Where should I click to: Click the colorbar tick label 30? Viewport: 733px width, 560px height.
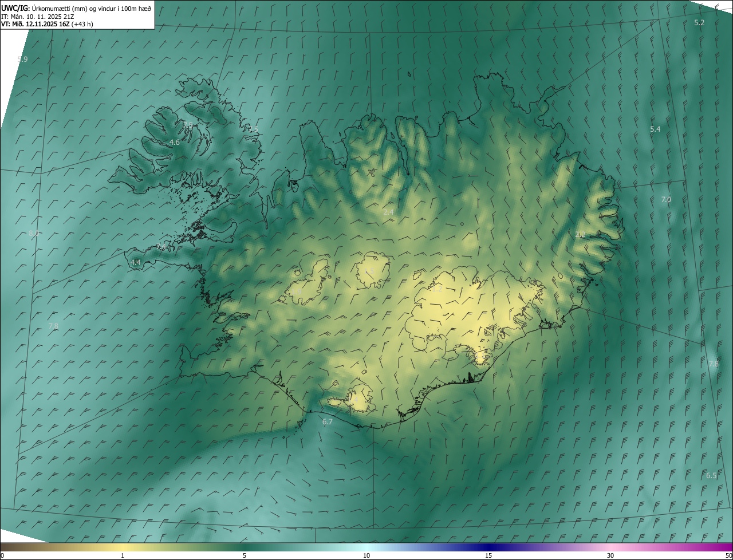610,555
